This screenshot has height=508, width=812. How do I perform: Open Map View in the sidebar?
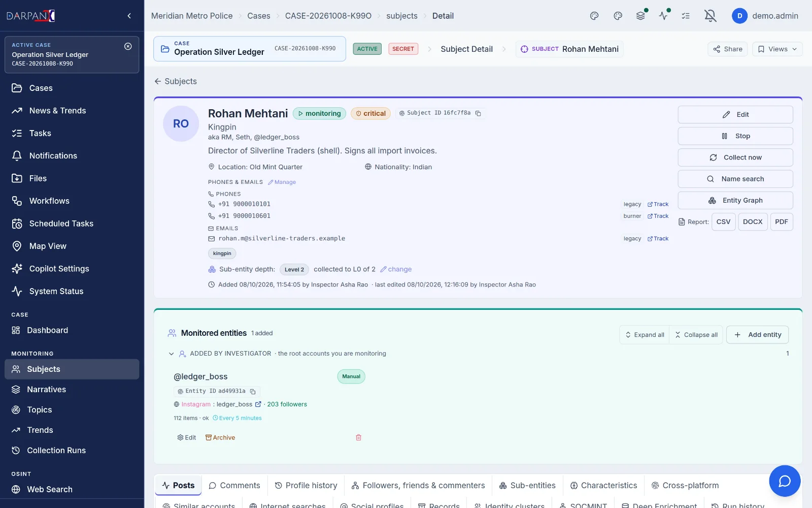[x=72, y=246]
